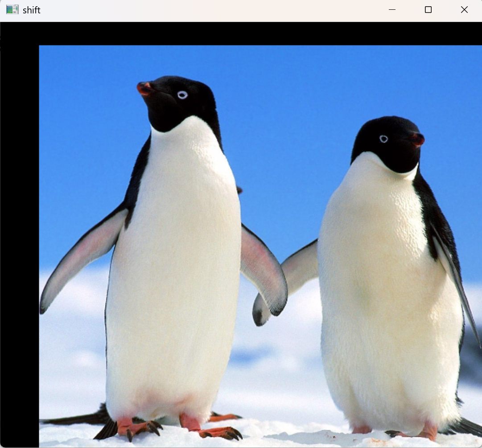This screenshot has height=448, width=482.
Task: Minimize the shift window
Action: pos(392,10)
